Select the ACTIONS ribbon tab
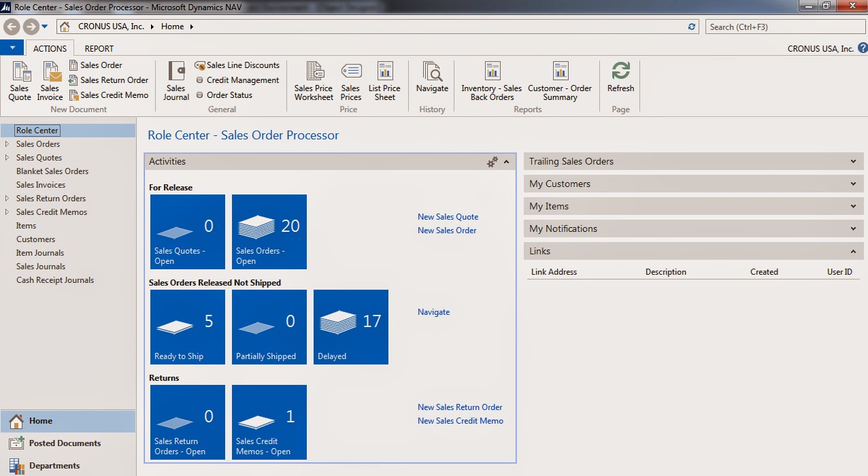Image resolution: width=868 pixels, height=476 pixels. point(50,48)
